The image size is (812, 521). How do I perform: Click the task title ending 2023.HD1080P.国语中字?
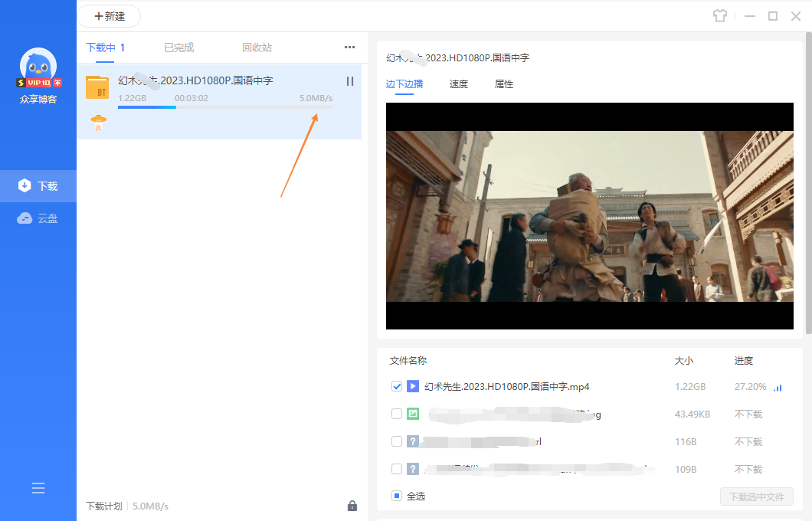[x=195, y=80]
